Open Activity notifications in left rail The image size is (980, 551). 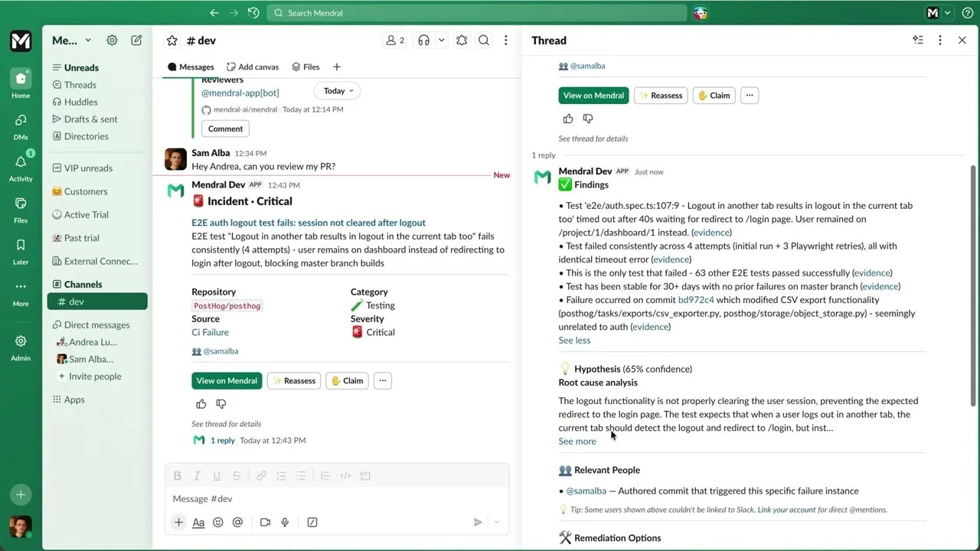point(21,168)
